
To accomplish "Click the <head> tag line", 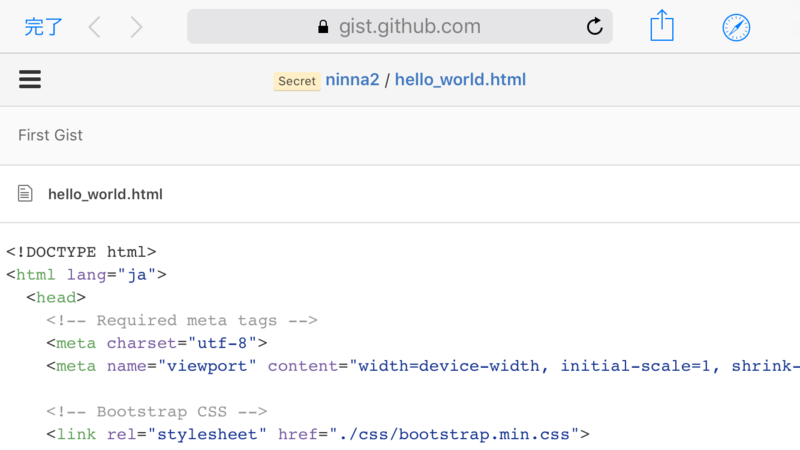I will click(x=56, y=297).
